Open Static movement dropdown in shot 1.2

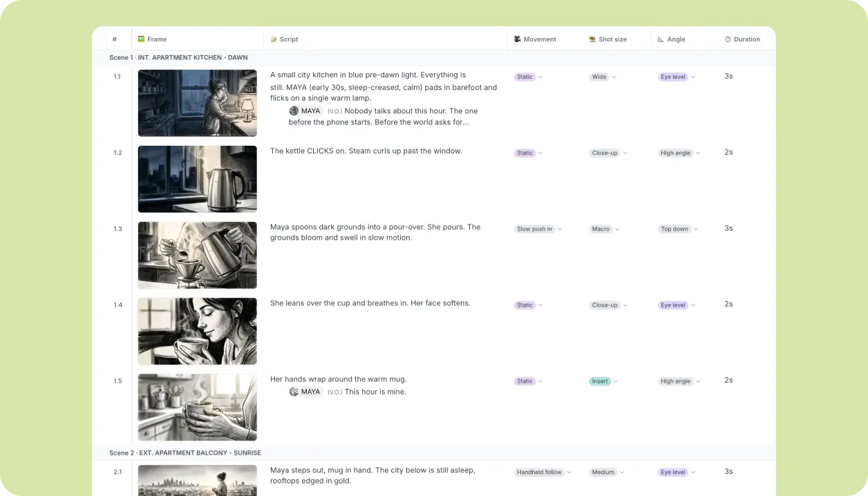pyautogui.click(x=529, y=153)
